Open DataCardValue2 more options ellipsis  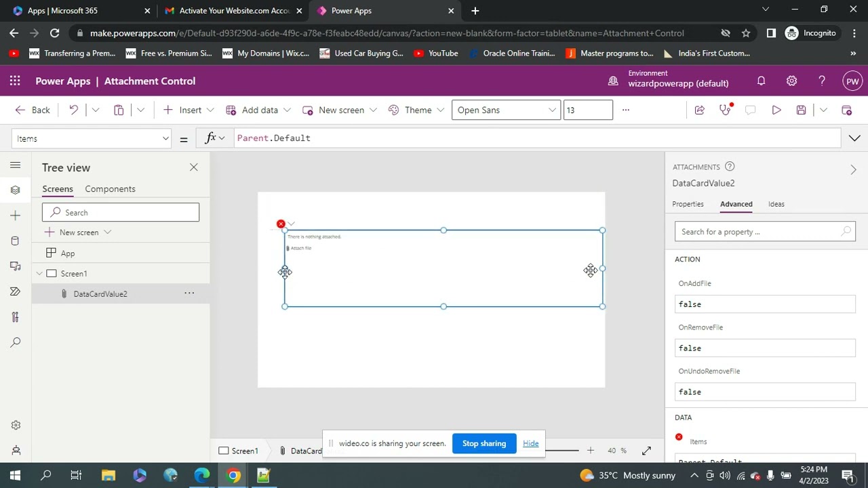[189, 293]
